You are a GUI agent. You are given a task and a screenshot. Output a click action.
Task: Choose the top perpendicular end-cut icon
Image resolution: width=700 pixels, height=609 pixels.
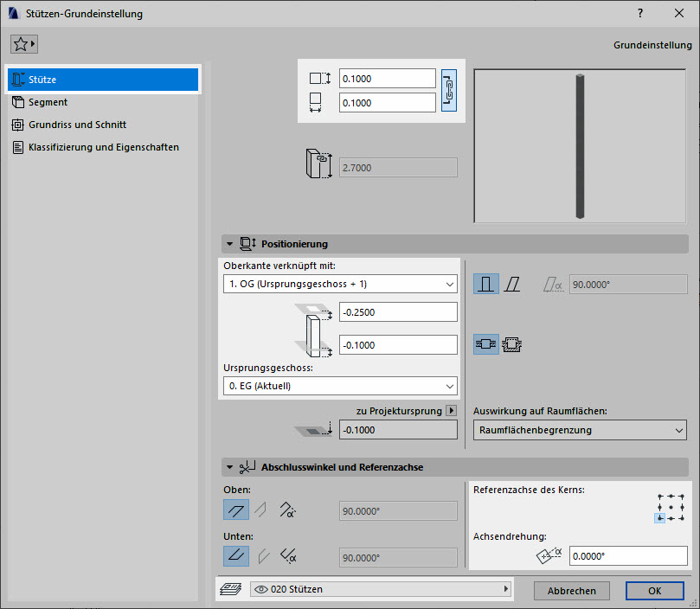coord(235,510)
